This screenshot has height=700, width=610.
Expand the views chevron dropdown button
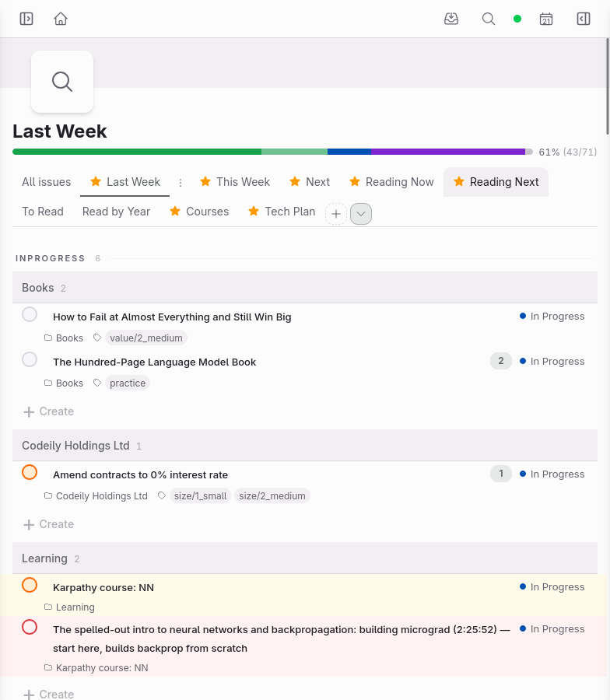point(361,214)
